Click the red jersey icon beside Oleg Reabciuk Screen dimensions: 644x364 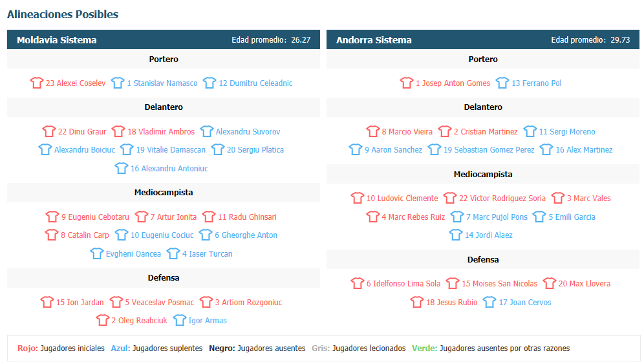tap(103, 321)
